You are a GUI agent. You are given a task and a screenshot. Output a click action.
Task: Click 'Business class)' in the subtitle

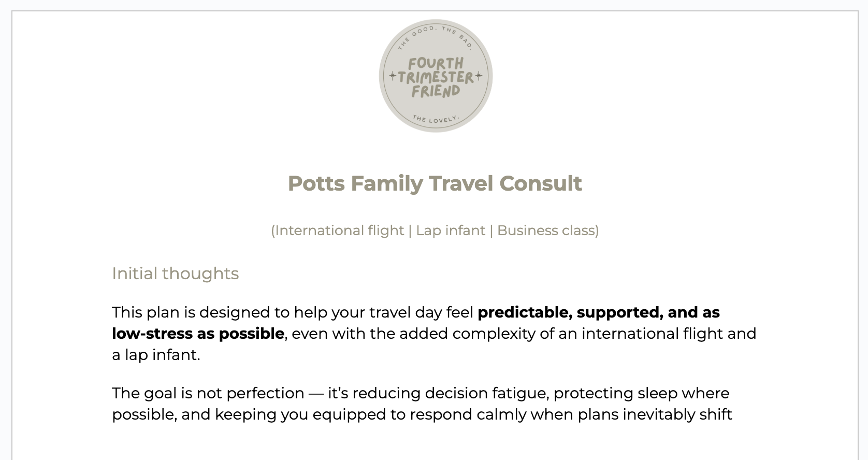coord(548,230)
